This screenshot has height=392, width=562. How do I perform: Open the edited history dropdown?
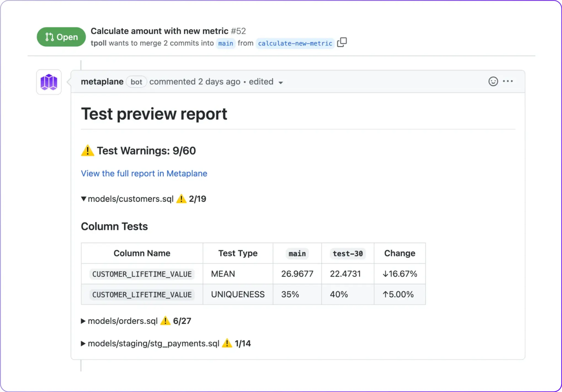coord(281,82)
